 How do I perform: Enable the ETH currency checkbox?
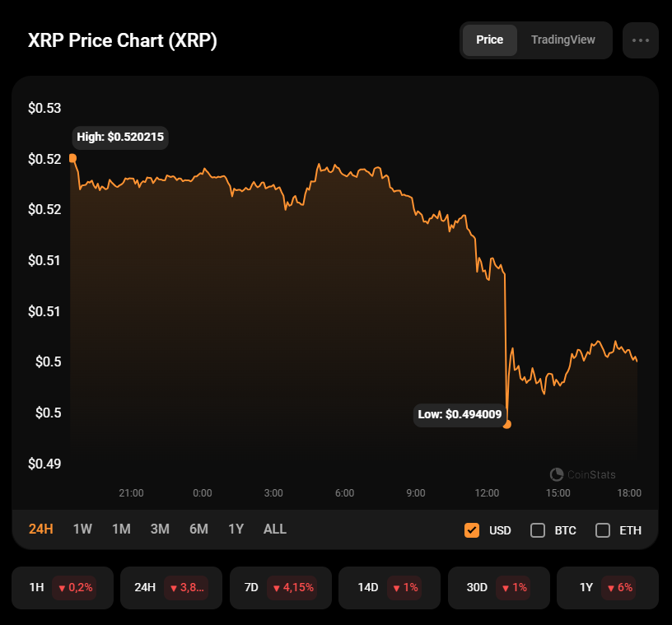point(603,529)
